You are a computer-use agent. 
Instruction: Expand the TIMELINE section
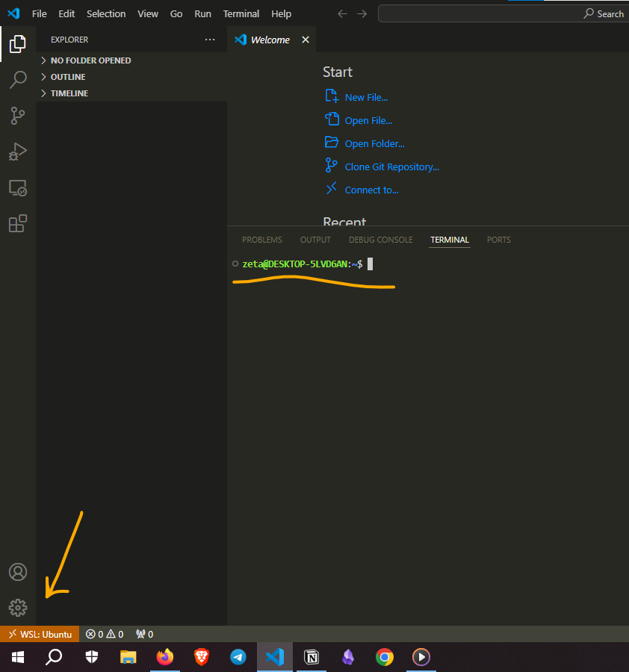69,93
